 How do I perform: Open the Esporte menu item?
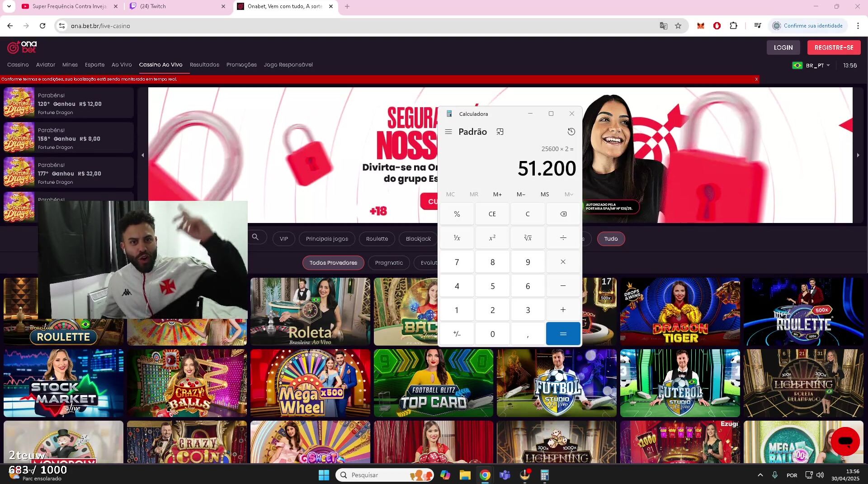(x=94, y=65)
